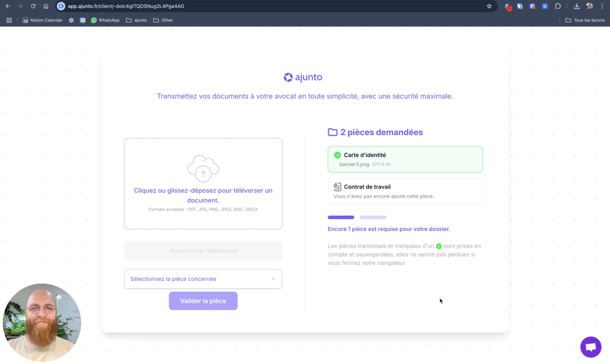Go to the browser home page icon

click(46, 6)
